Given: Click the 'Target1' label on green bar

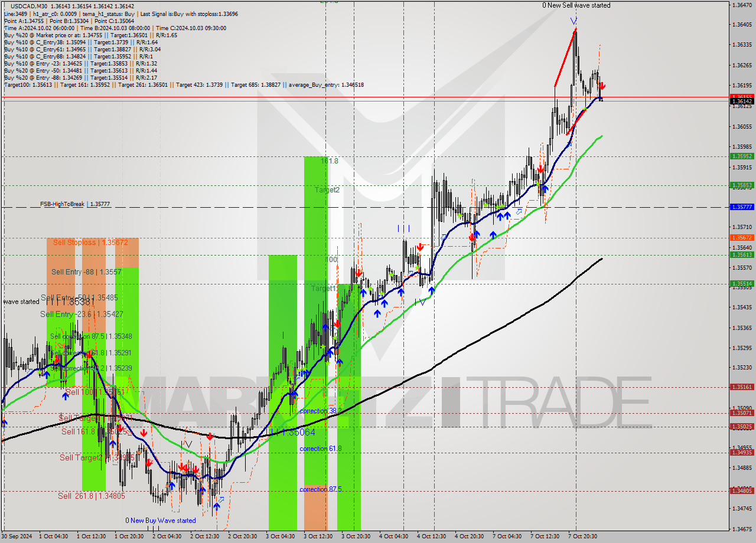Looking at the screenshot, I should (324, 289).
